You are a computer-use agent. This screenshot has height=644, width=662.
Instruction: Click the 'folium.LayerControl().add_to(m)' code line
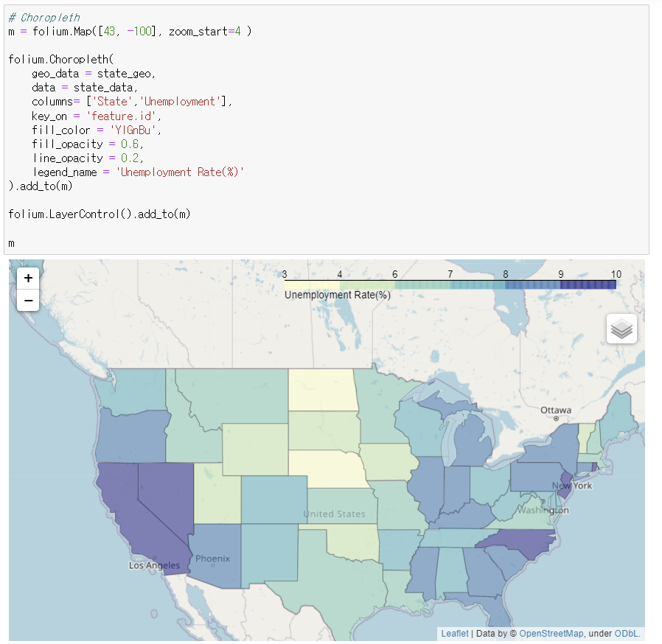click(100, 214)
